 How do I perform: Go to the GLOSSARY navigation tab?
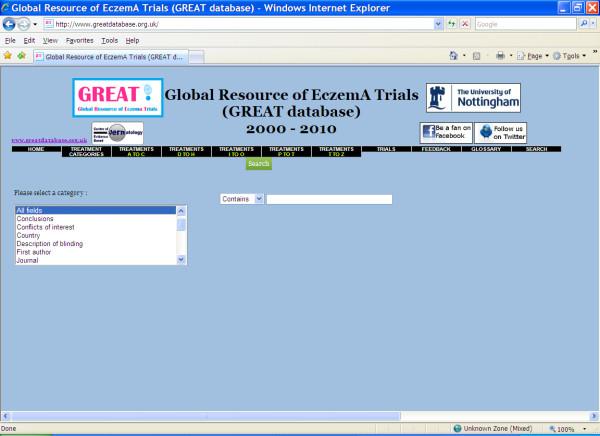(x=487, y=149)
